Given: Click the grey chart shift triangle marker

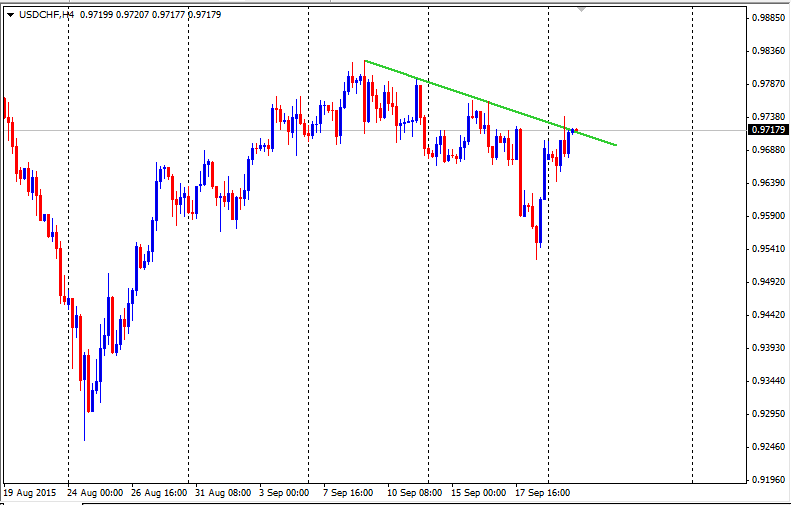Looking at the screenshot, I should coord(581,9).
